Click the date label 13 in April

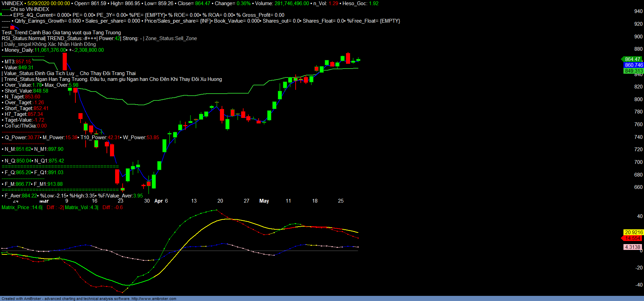coord(194,201)
